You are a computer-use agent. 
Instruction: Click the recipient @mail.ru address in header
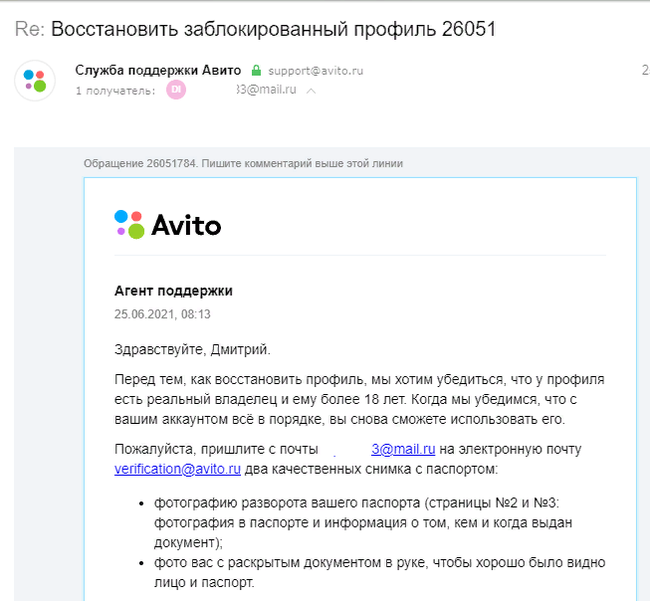point(267,90)
